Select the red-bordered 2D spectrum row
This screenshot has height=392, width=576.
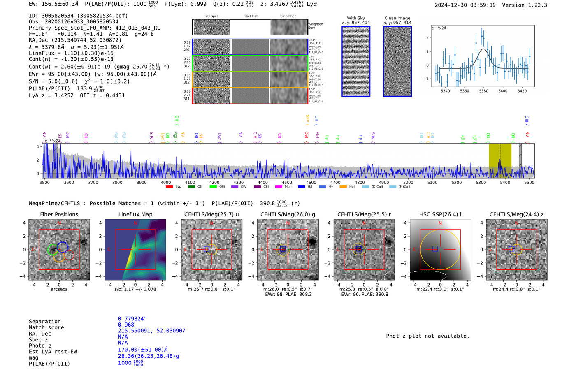250,95
